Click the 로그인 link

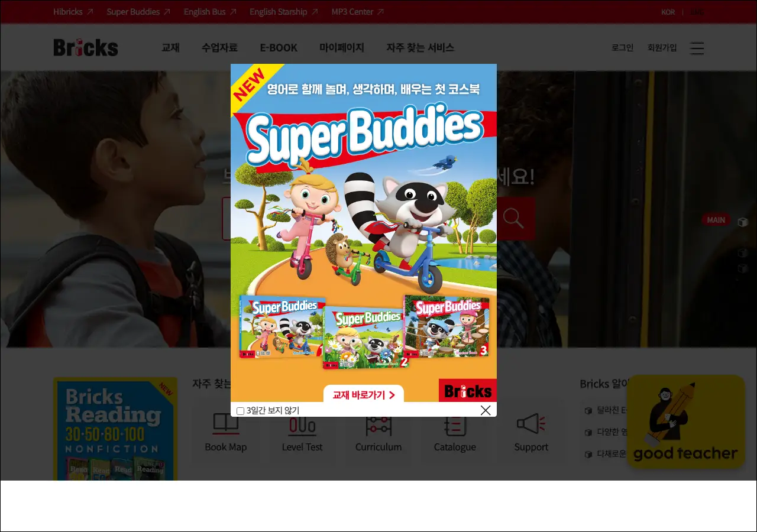622,48
